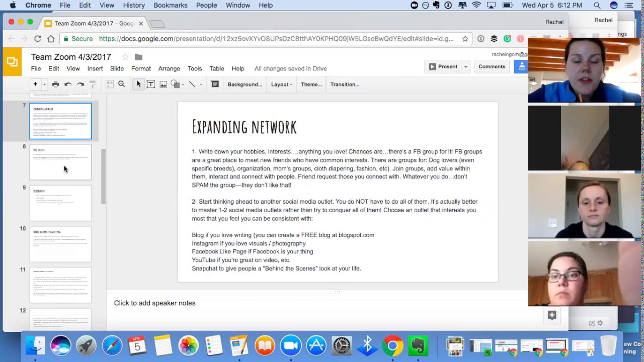Screen dimensions: 644x362
Task: Star the Team Zoom presentation
Action: pyautogui.click(x=125, y=57)
